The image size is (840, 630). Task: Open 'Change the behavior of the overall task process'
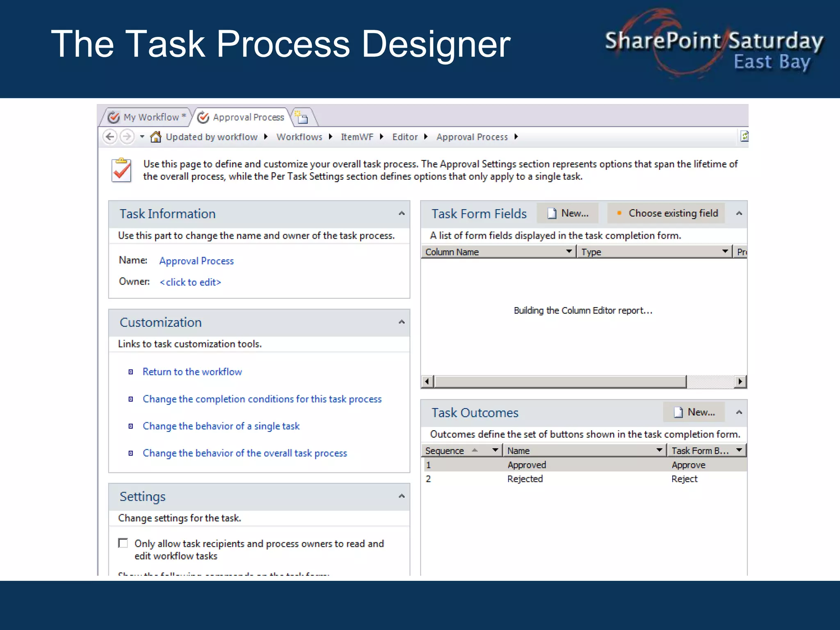click(x=245, y=453)
